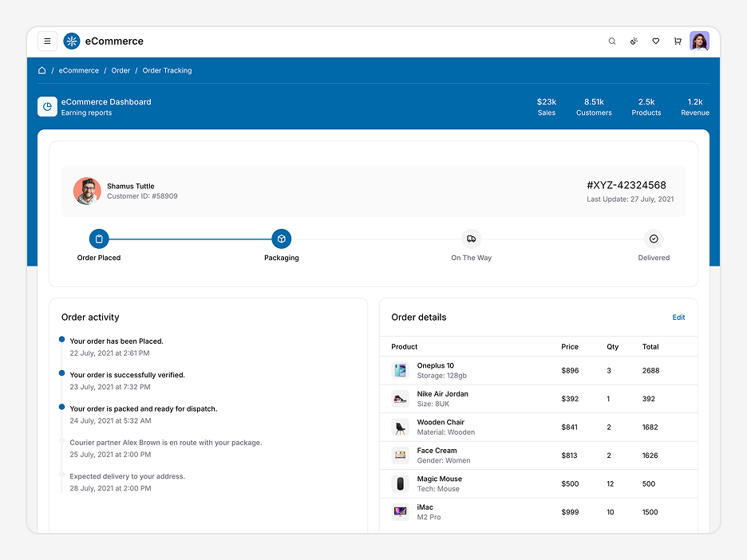
Task: Click the Delivered checkmark step icon
Action: [x=654, y=239]
